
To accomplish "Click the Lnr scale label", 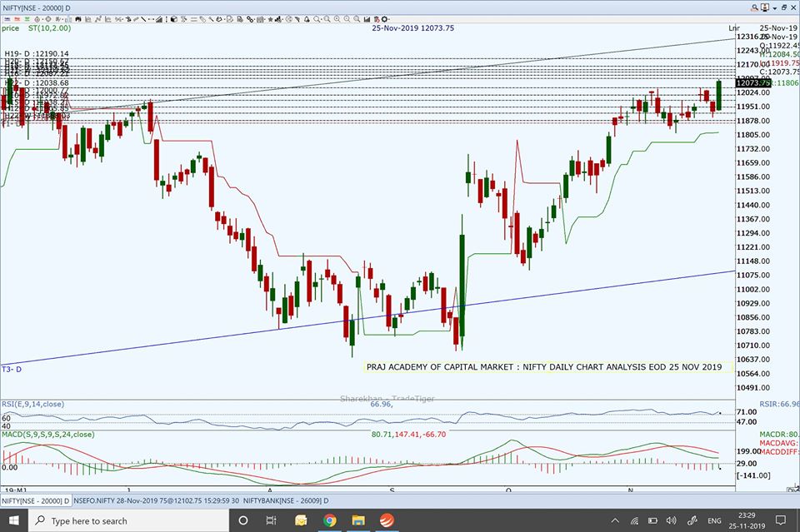I will tap(734, 28).
